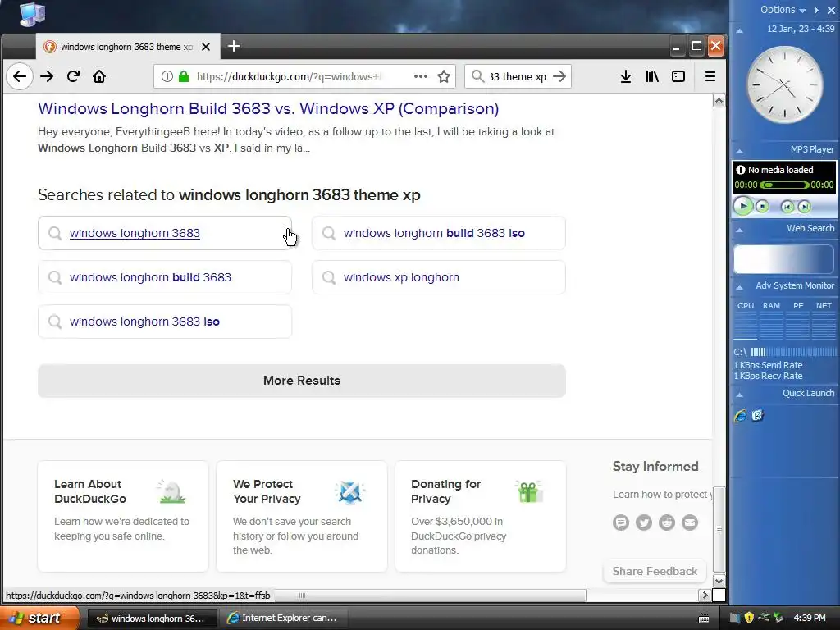Show site information icon in address bar
This screenshot has height=630, width=840.
pos(167,76)
